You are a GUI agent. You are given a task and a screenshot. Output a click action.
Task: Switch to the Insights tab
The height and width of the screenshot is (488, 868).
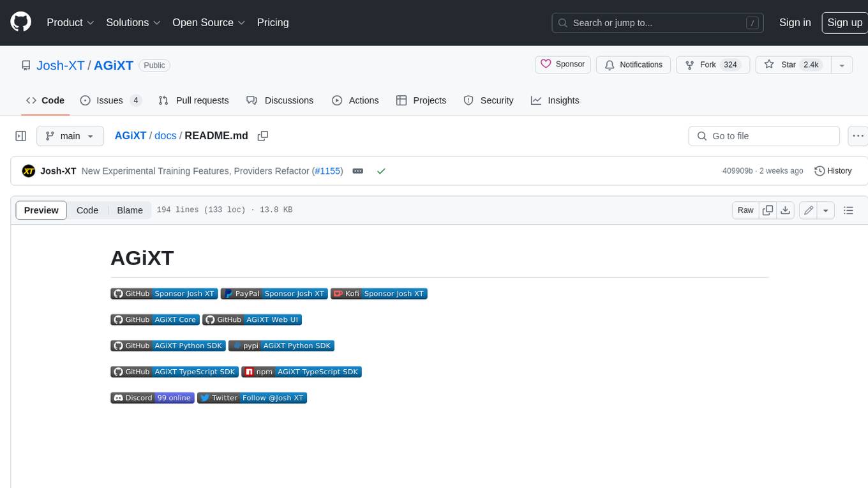click(x=555, y=100)
